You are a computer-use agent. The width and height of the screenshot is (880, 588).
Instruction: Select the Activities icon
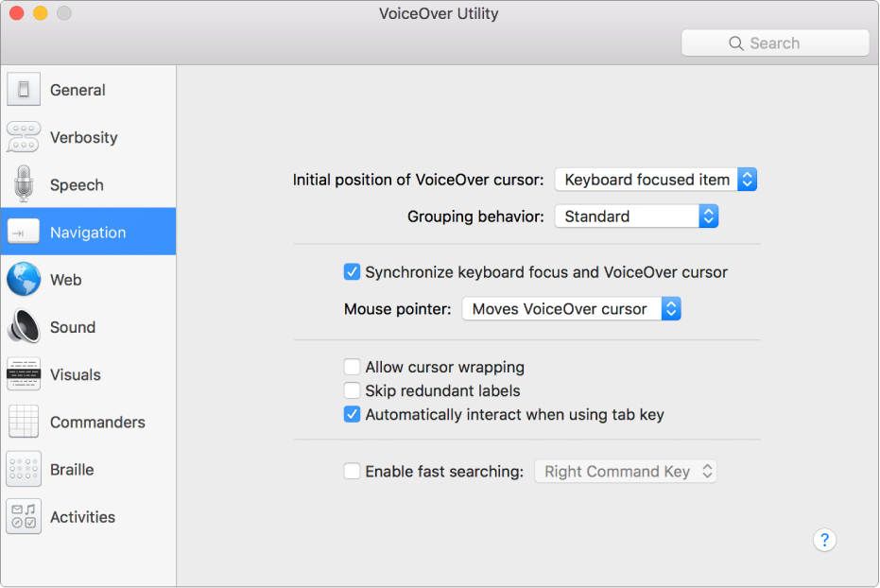[x=24, y=517]
